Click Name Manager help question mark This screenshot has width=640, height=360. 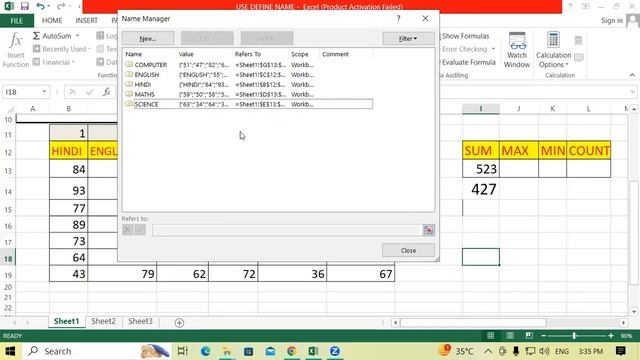(x=398, y=18)
